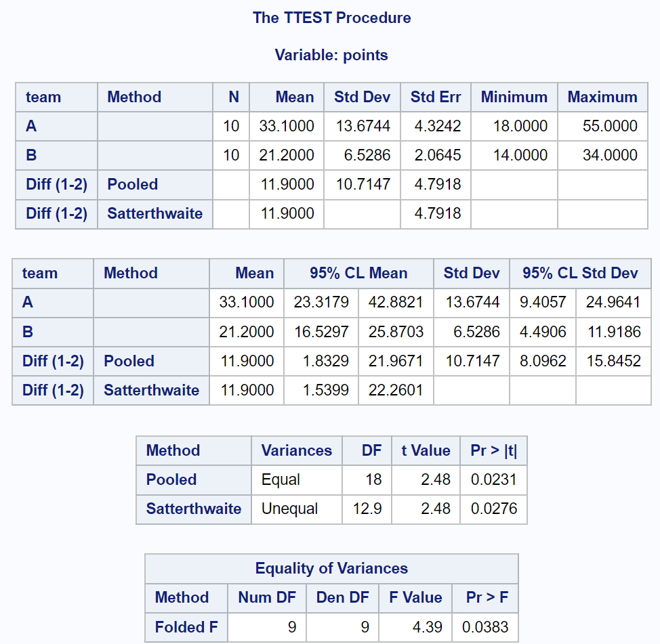660x644 pixels.
Task: Click lower confidence limit 23.3179
Action: (x=321, y=302)
